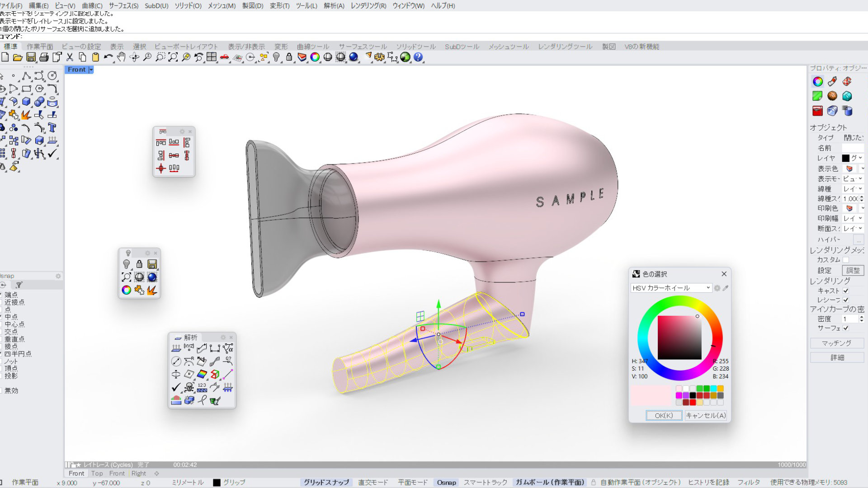868x488 pixels.
Task: Switch to the Top viewport tab
Action: (x=97, y=474)
